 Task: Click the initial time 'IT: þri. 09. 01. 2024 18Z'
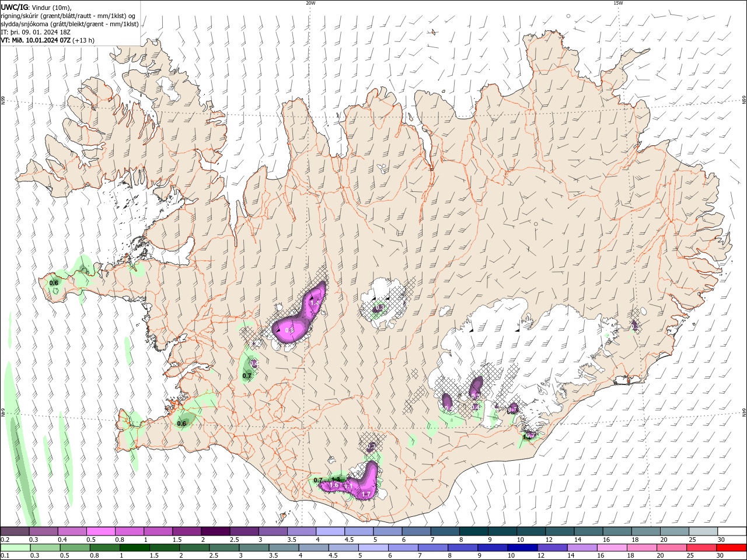click(x=36, y=32)
